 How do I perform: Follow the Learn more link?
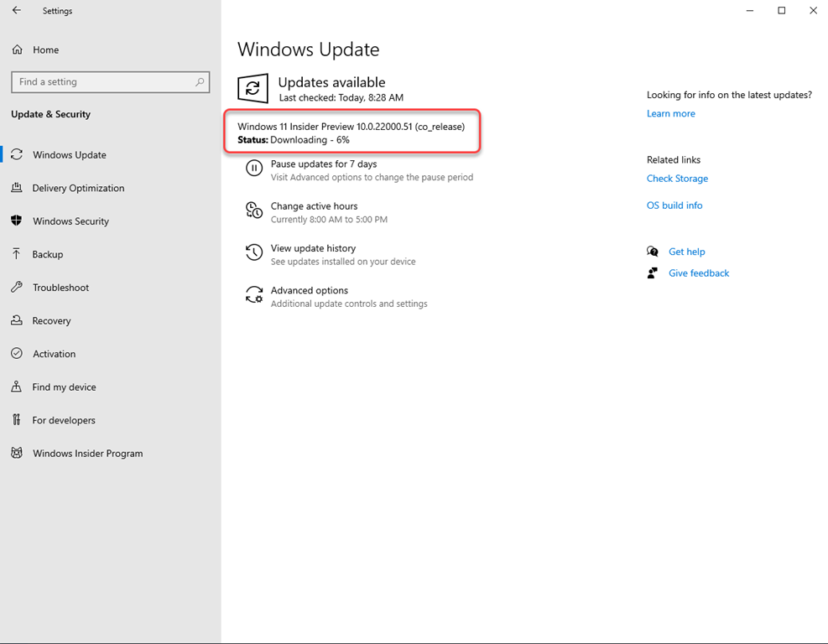[670, 114]
